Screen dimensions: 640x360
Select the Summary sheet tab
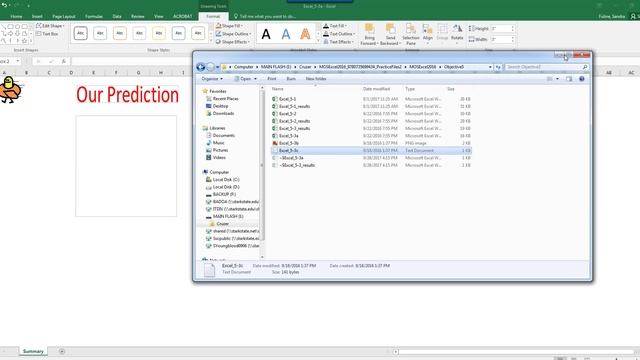coord(33,351)
